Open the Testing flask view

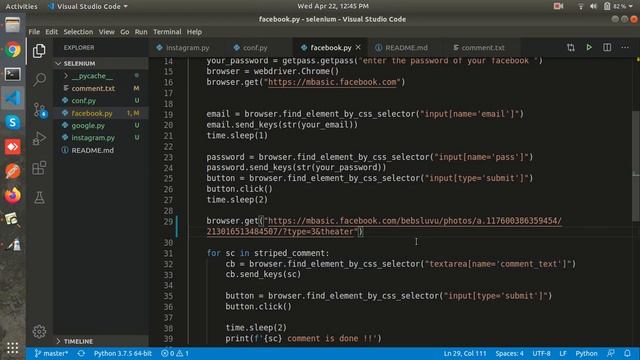(39, 198)
